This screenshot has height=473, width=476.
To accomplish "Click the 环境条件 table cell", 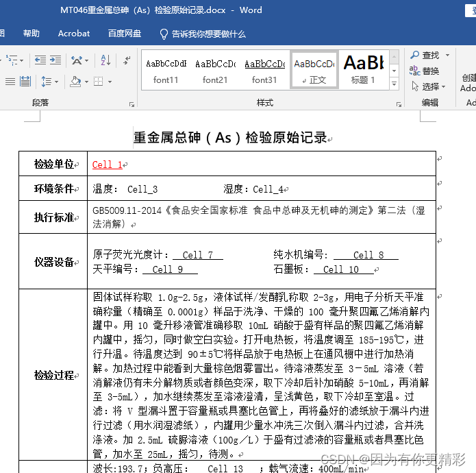I will [x=53, y=189].
